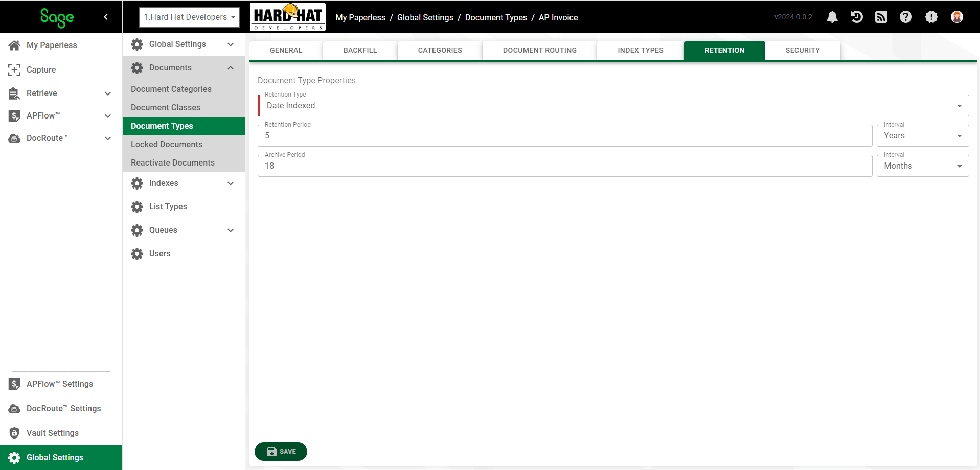Image resolution: width=980 pixels, height=470 pixels.
Task: Click the Indexes gear icon
Action: (137, 183)
